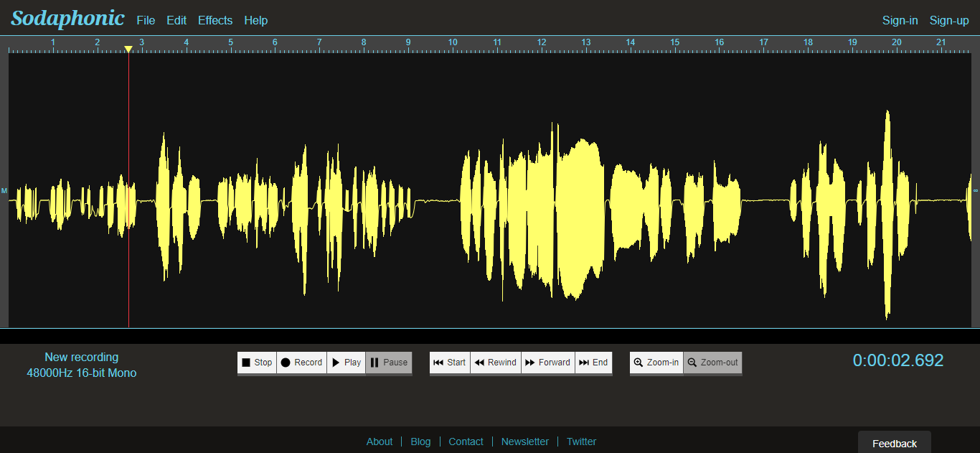Click the Sign-up link
980x453 pixels.
949,20
